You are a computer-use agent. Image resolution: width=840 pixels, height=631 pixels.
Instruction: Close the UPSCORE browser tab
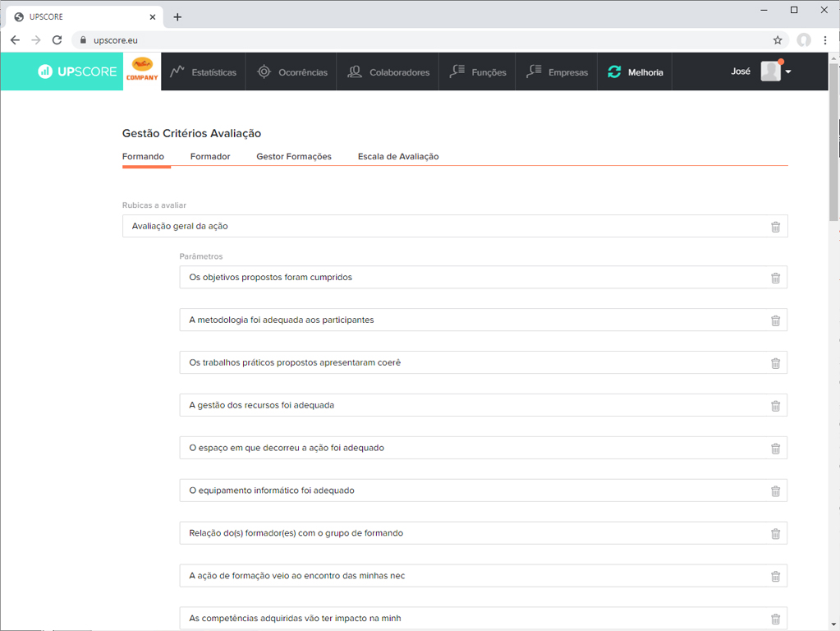point(152,17)
